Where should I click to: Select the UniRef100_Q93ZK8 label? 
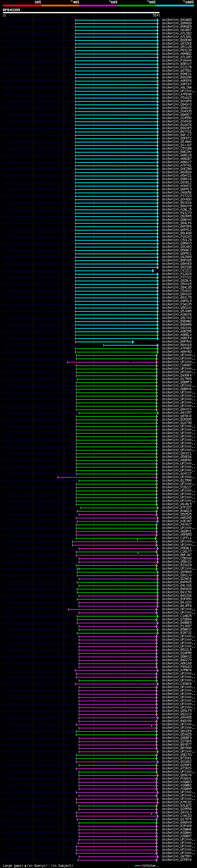[x=177, y=43]
